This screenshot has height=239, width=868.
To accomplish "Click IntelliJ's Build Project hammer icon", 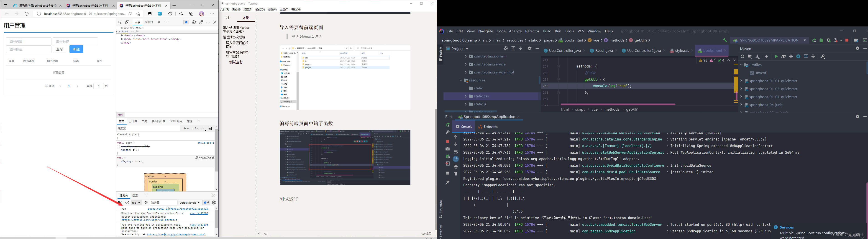I will click(725, 40).
